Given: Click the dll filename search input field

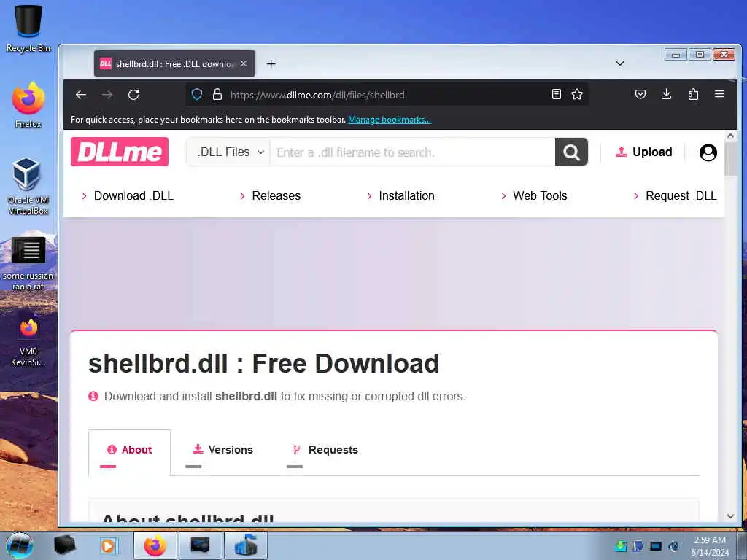Looking at the screenshot, I should [x=413, y=152].
